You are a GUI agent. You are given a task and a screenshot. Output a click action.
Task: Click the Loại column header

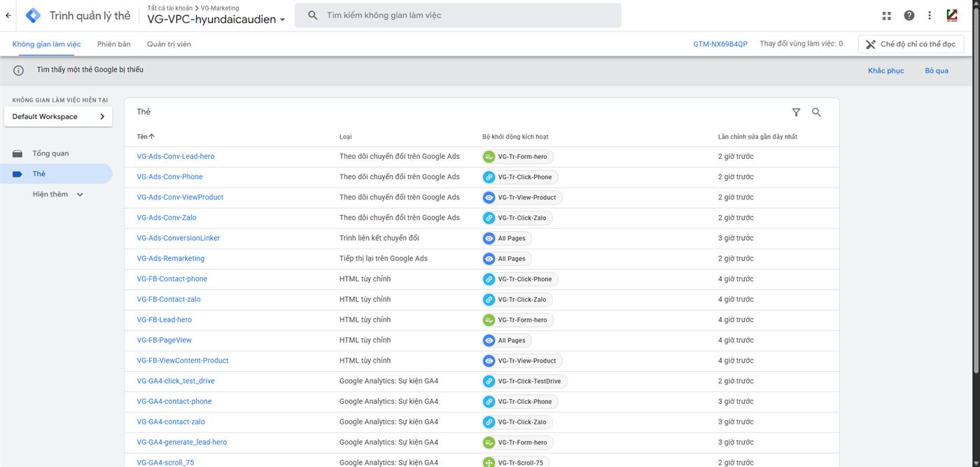[x=346, y=137]
